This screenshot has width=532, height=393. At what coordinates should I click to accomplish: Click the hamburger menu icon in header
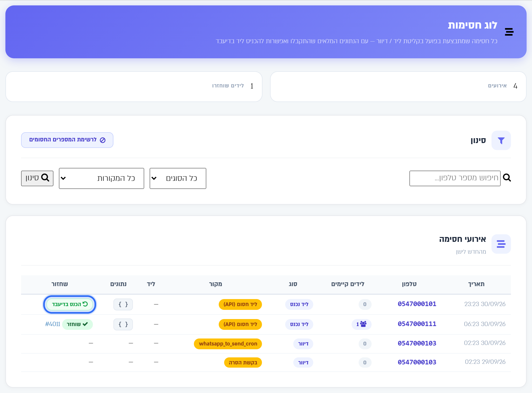(x=509, y=32)
